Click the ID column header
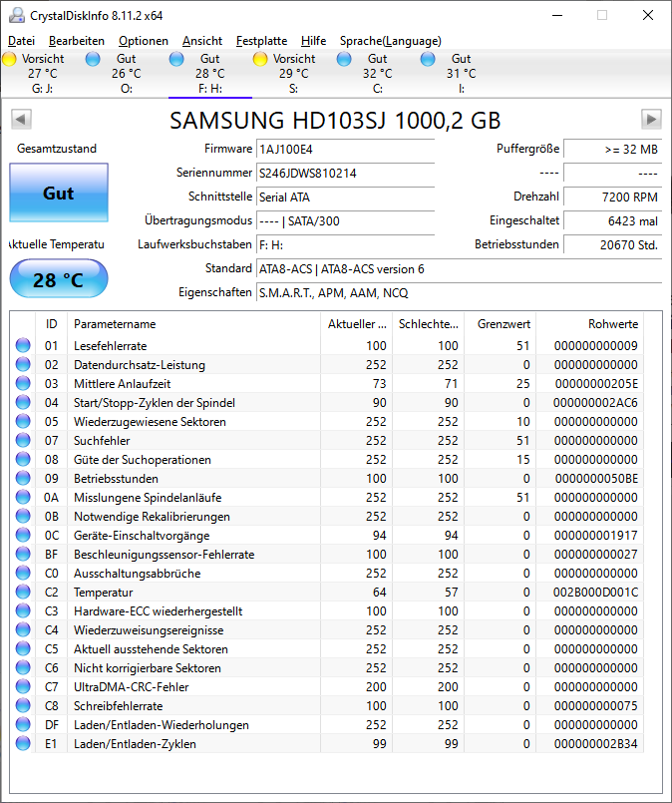The image size is (672, 803). point(51,323)
